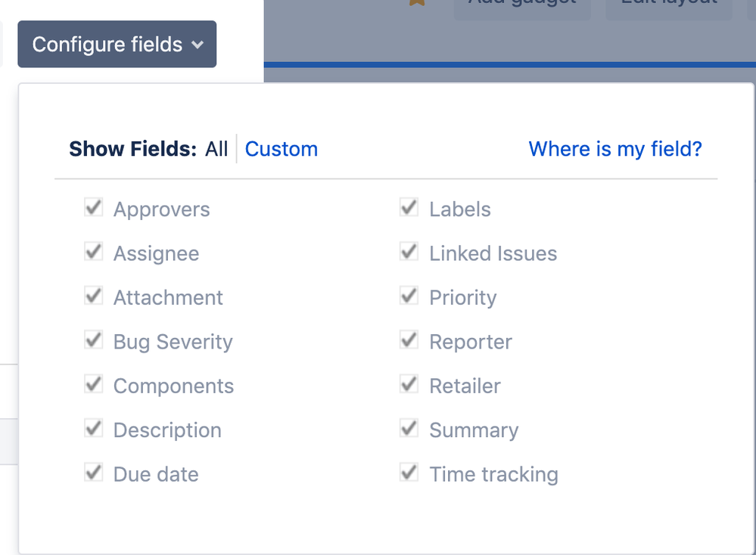Screen dimensions: 756x555
Task: Toggle the Reporter field checkbox
Action: [409, 340]
